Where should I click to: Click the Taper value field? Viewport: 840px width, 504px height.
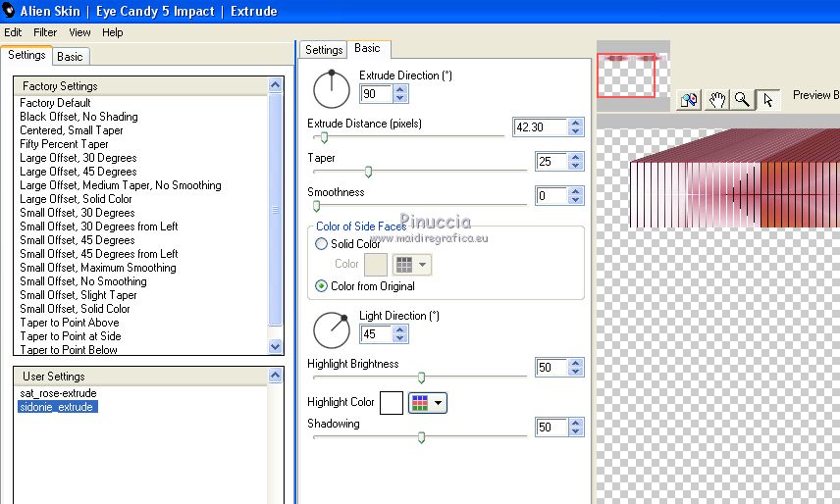click(551, 161)
